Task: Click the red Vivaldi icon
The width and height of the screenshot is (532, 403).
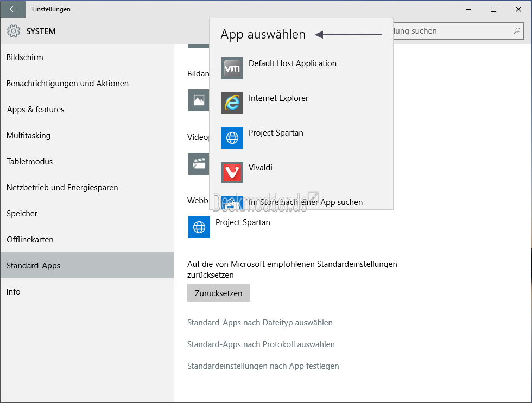Action: coord(232,172)
